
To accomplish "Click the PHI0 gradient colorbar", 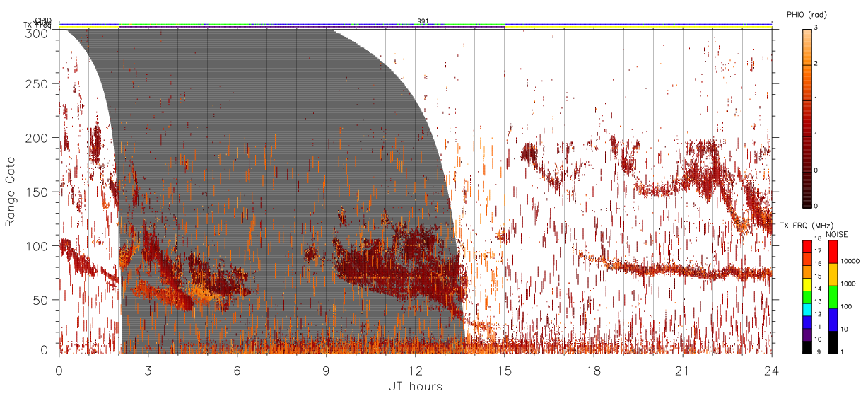I will click(807, 117).
